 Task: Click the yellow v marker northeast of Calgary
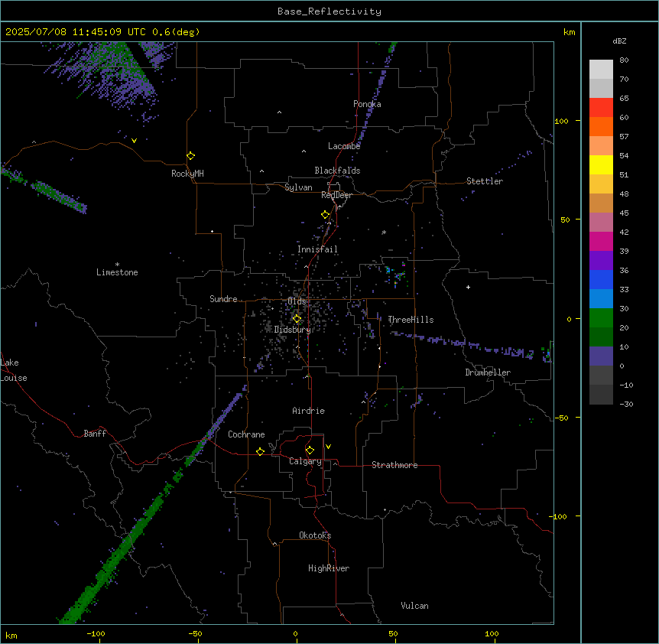(328, 447)
